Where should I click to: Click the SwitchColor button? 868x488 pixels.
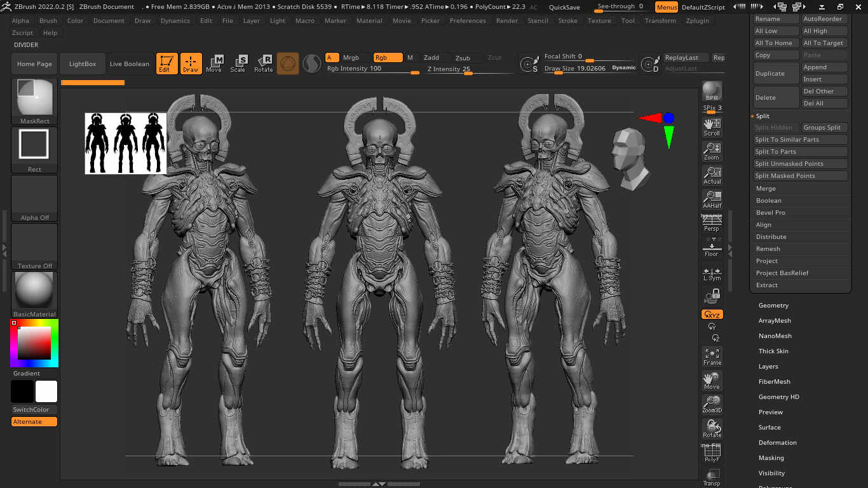coord(34,410)
